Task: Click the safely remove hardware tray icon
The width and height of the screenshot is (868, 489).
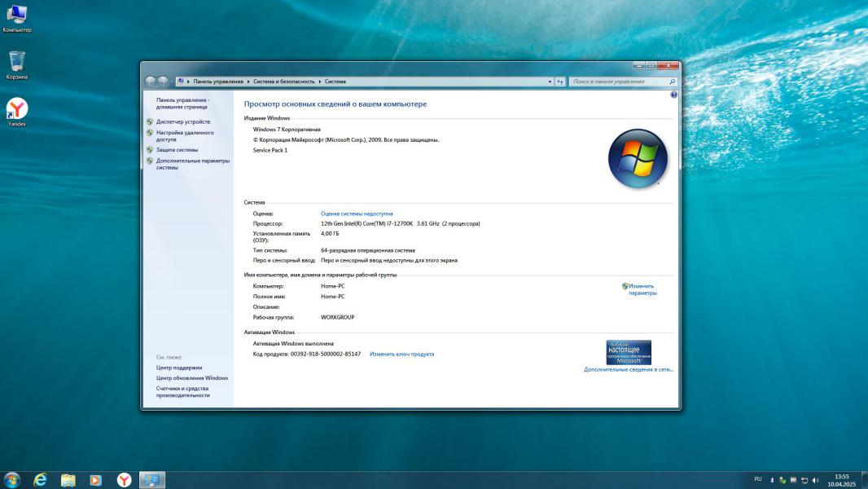Action: pos(783,480)
